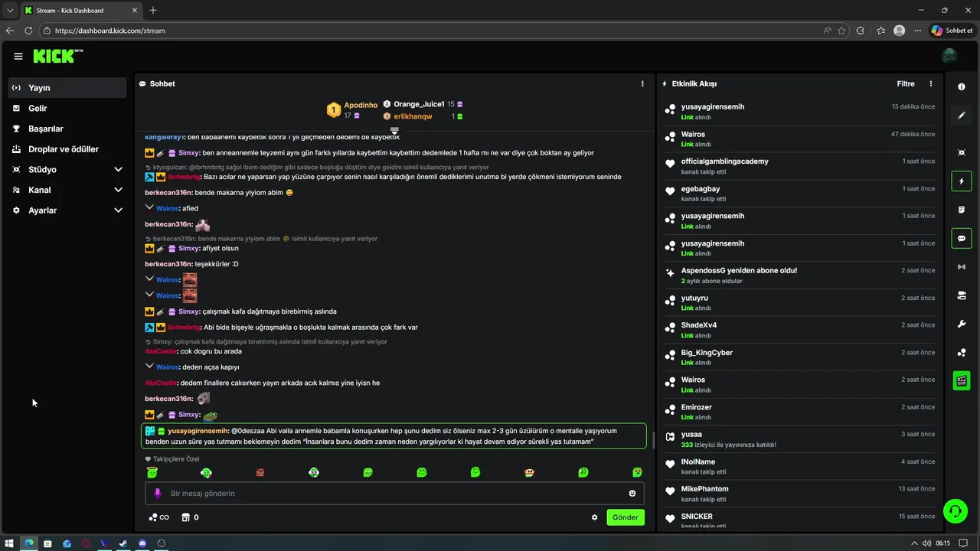Expand Stüdyo menu section
The height and width of the screenshot is (551, 980).
[118, 169]
